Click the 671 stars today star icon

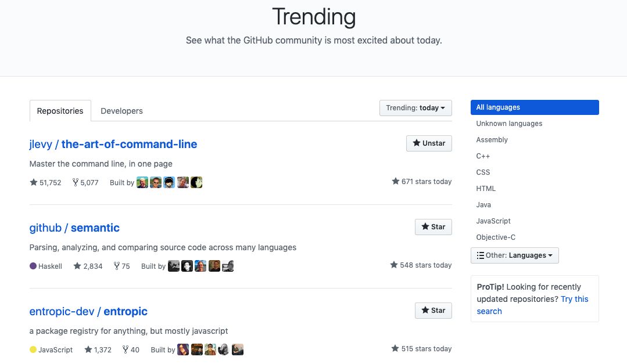tap(396, 182)
